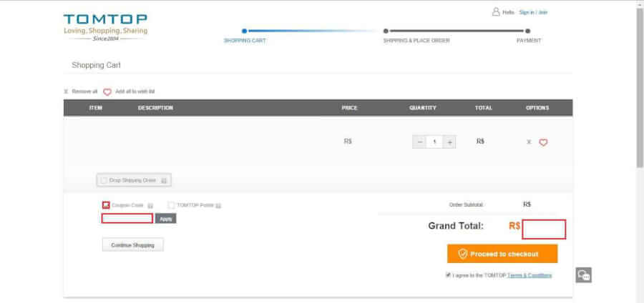Click the Add all to wish list heart
Image resolution: width=644 pixels, height=303 pixels.
[x=107, y=91]
